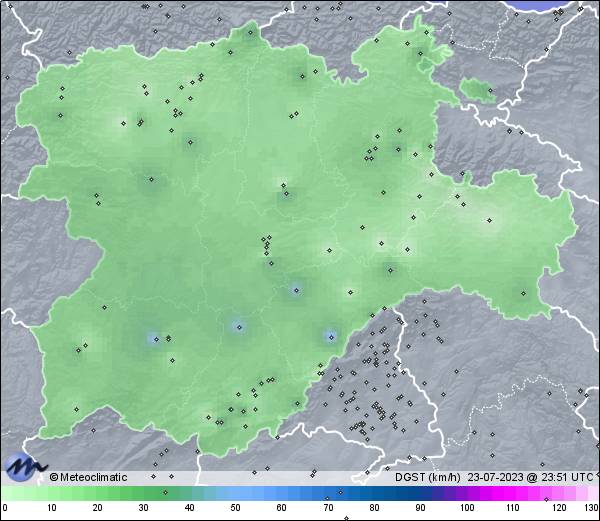Click the DGST (km/h) label

pyautogui.click(x=428, y=477)
